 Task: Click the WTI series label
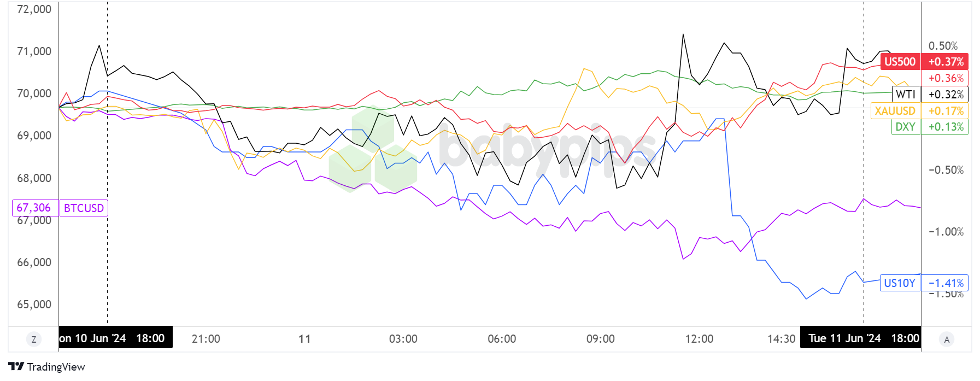906,95
